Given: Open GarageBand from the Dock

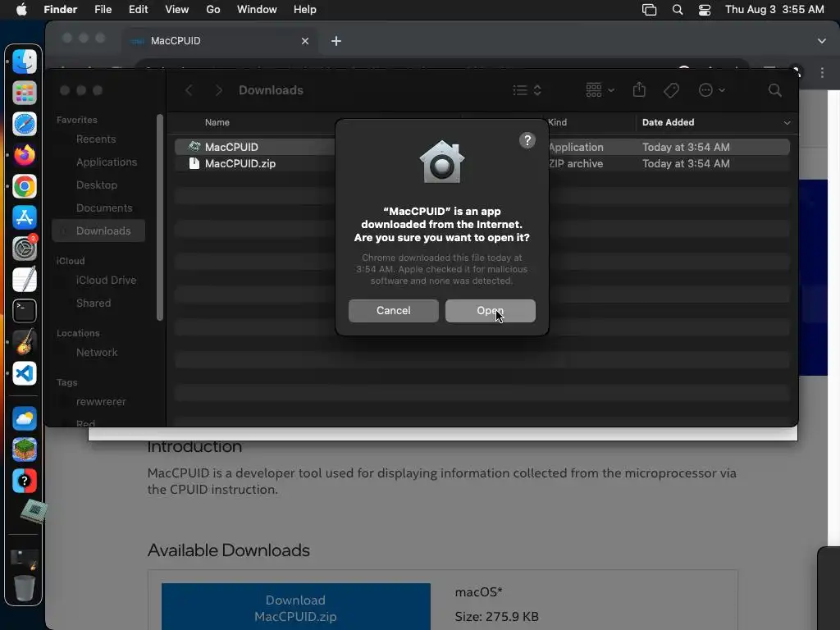Looking at the screenshot, I should point(24,342).
